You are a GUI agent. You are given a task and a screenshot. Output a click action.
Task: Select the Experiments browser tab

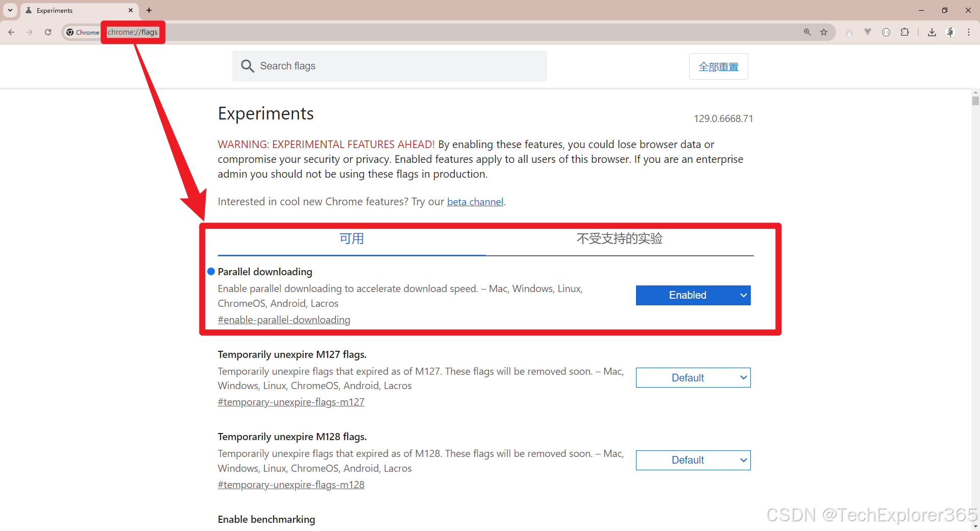pos(79,10)
